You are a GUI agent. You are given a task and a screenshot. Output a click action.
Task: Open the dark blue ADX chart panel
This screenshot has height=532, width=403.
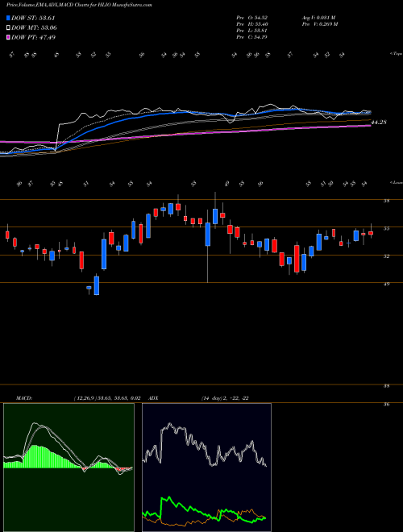point(206,468)
